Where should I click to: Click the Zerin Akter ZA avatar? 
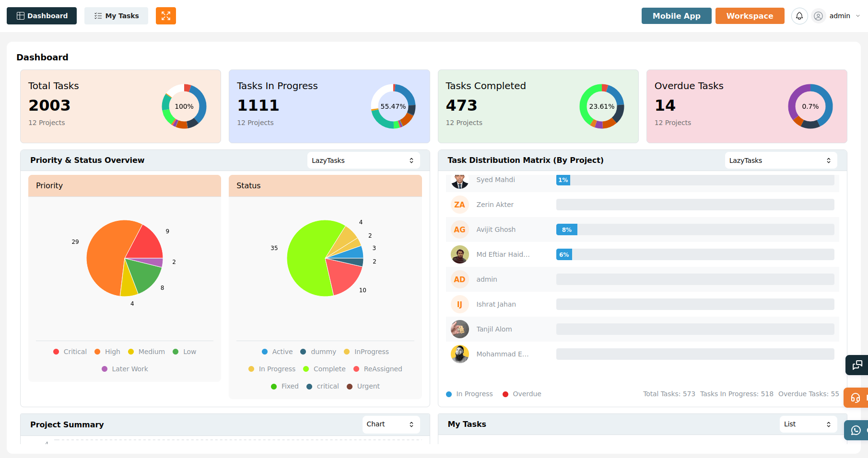(460, 205)
